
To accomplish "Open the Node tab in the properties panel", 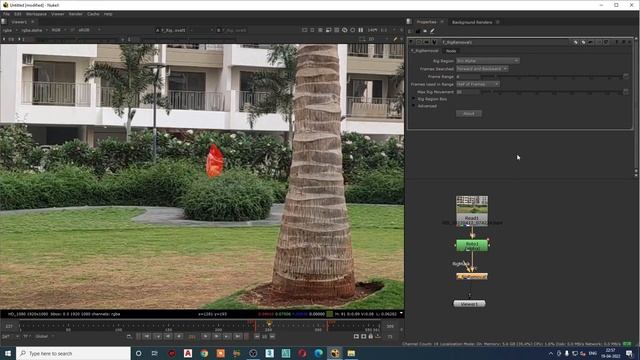I will tap(451, 51).
